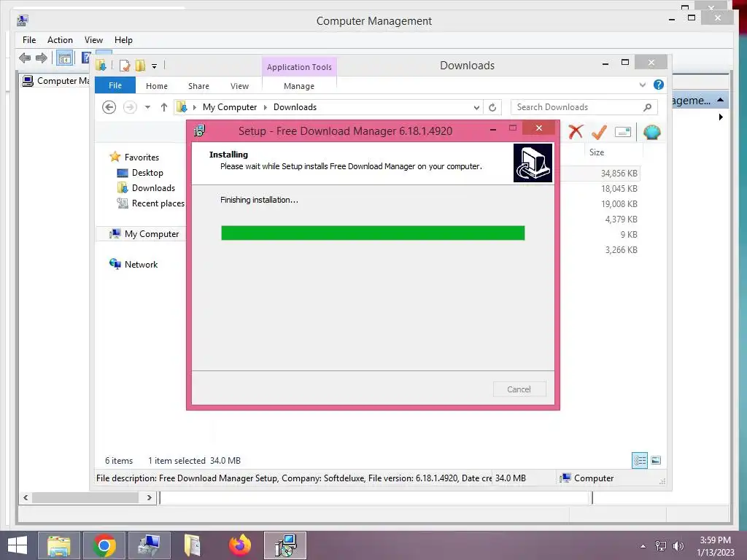Click the Help question-mark icon in the Computer Management toolbar

86,58
